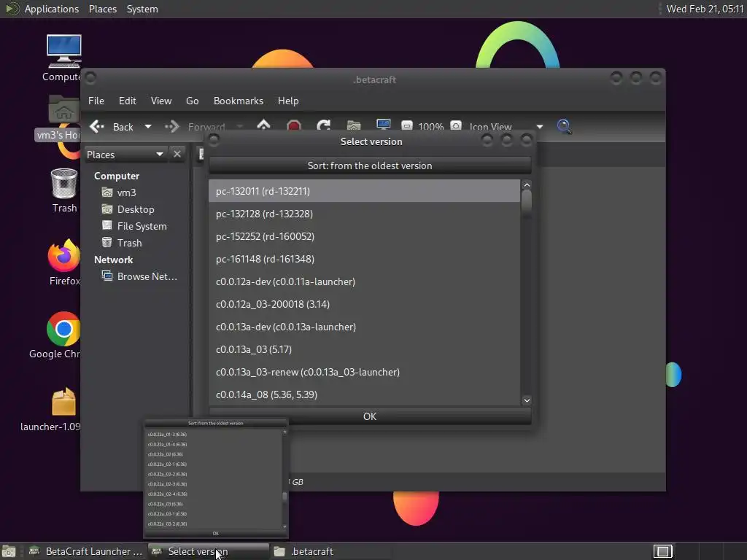Select pc-132128 (rd-132328) version
This screenshot has height=560, width=747.
point(364,214)
